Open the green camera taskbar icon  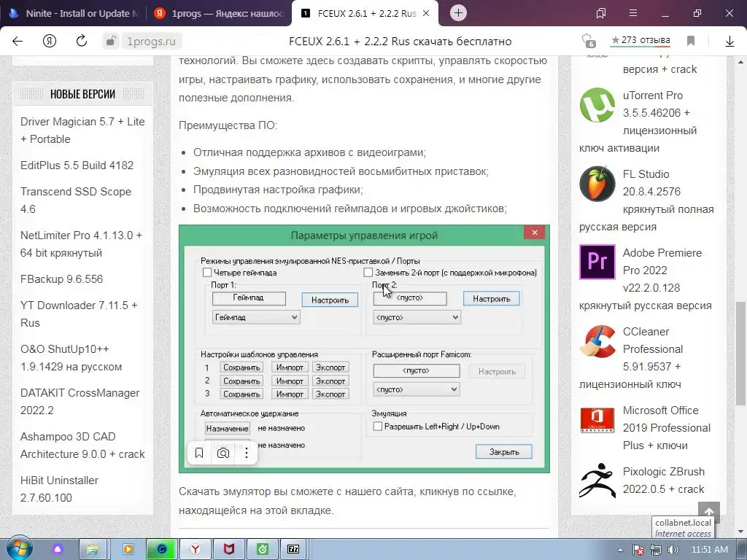click(263, 550)
